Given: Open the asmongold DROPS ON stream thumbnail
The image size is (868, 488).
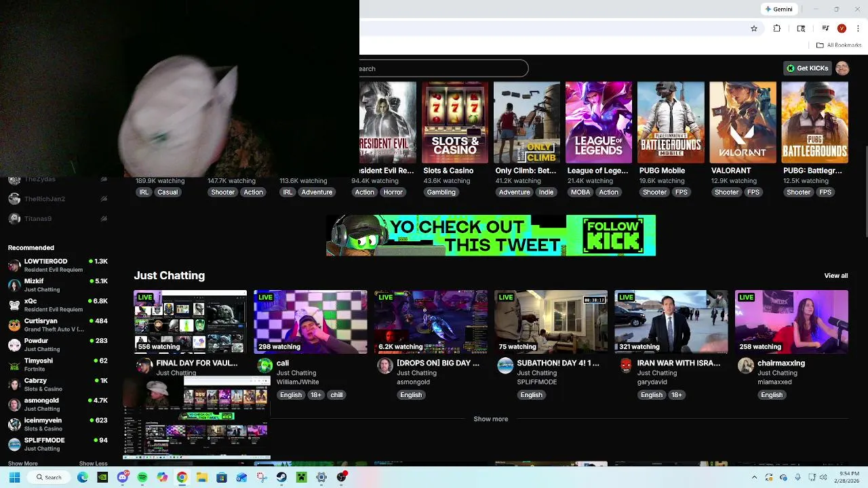Looking at the screenshot, I should point(431,322).
